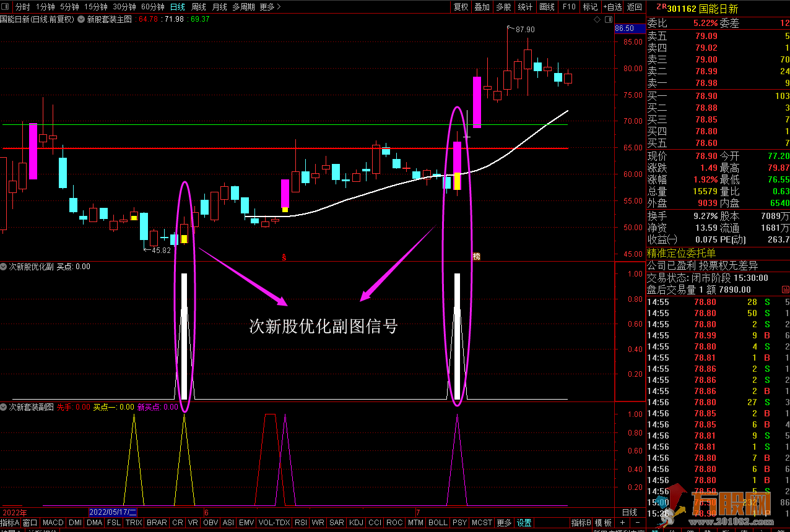790x532 pixels.
Task: Click the 指标B tab
Action: click(581, 523)
